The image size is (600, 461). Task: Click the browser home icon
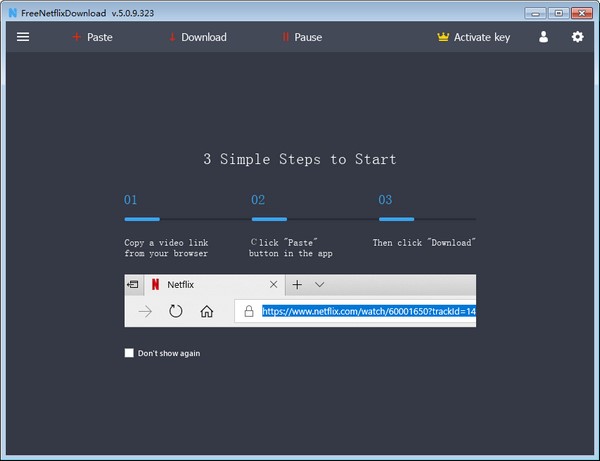click(x=207, y=311)
